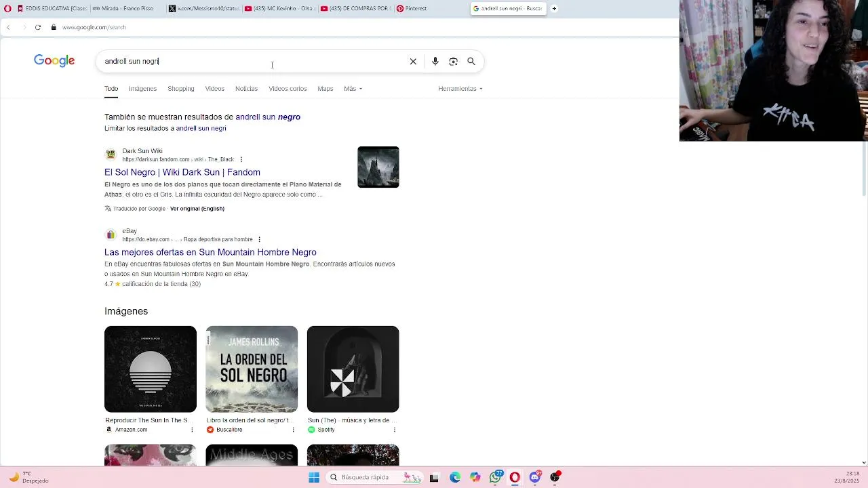Open the Spotify Sun album image

(353, 369)
